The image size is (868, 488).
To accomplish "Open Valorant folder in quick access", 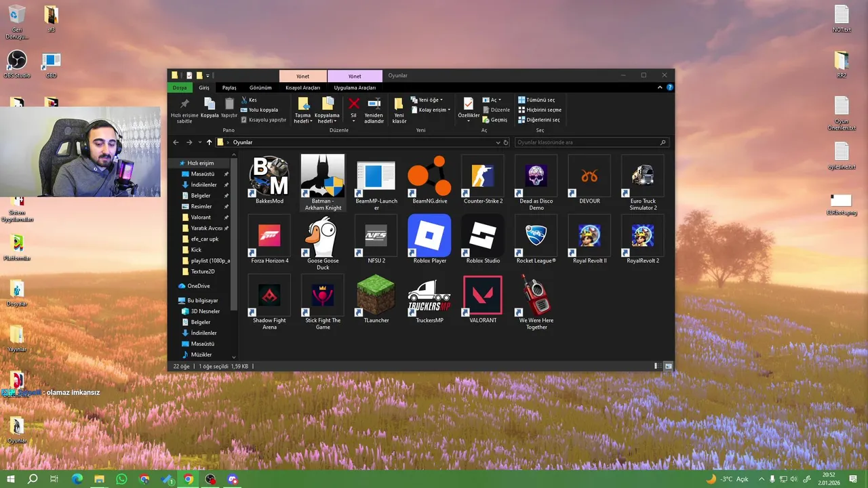I will [201, 217].
